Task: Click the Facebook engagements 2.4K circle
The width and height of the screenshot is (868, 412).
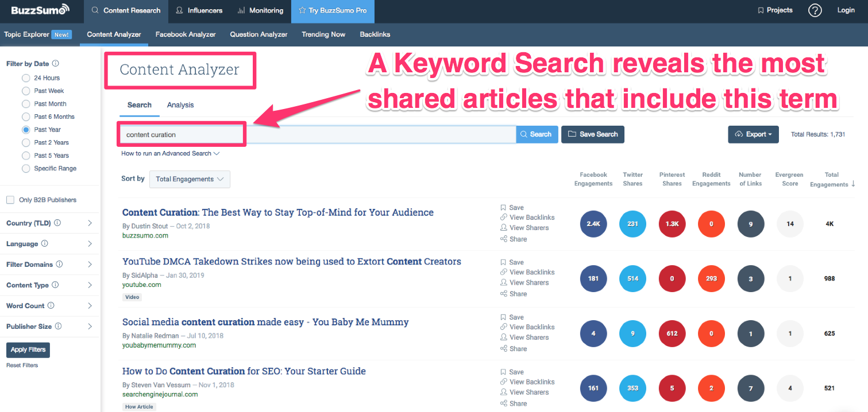Action: 593,224
